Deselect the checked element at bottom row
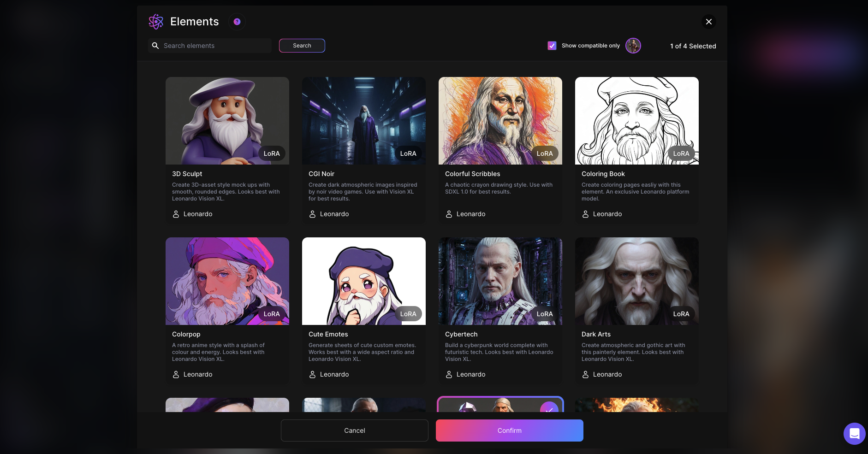This screenshot has width=868, height=454. pos(548,407)
